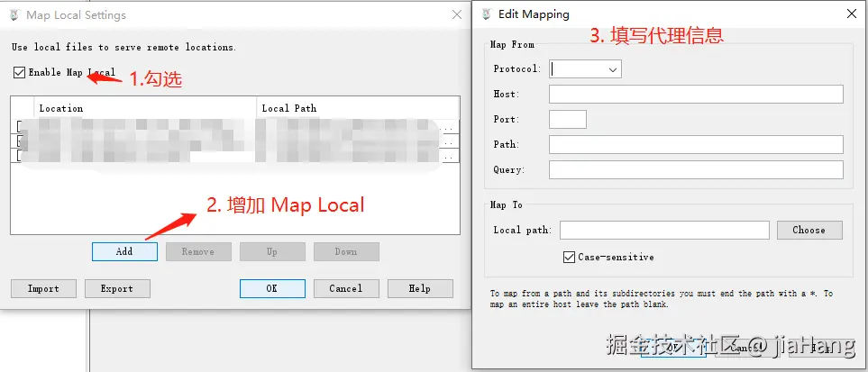Toggle the Enable Map Local checkbox
868x372 pixels.
(19, 72)
